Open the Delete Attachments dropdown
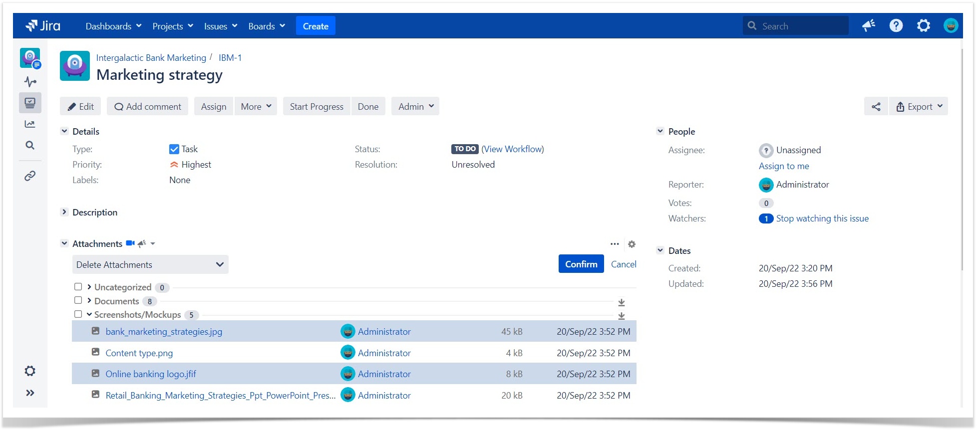980x432 pixels. point(150,264)
